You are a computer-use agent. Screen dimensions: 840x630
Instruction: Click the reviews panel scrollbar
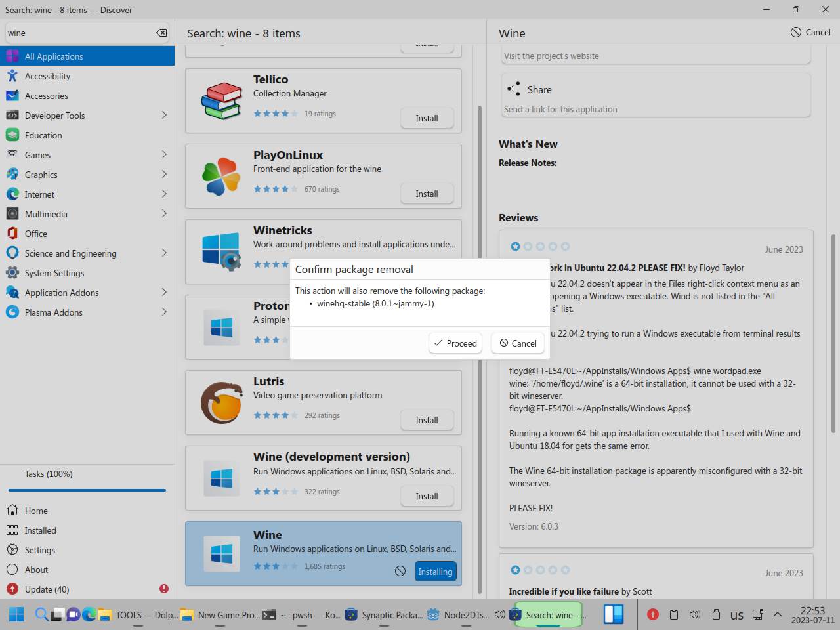tap(833, 333)
